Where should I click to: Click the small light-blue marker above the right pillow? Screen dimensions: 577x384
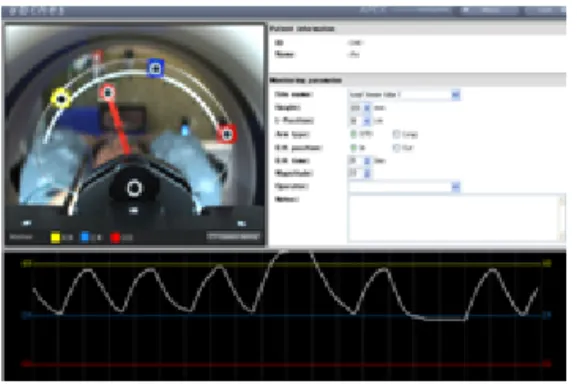point(185,130)
